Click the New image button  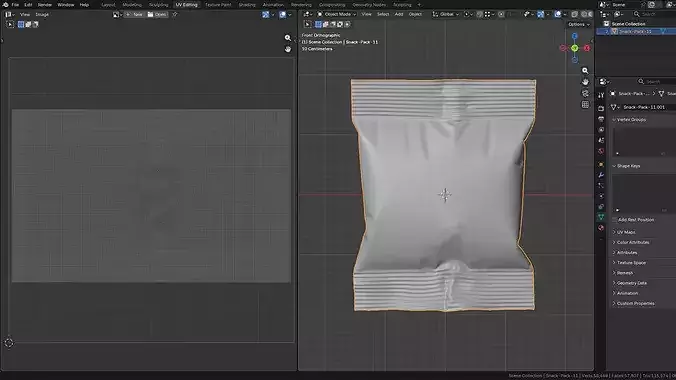[135, 14]
